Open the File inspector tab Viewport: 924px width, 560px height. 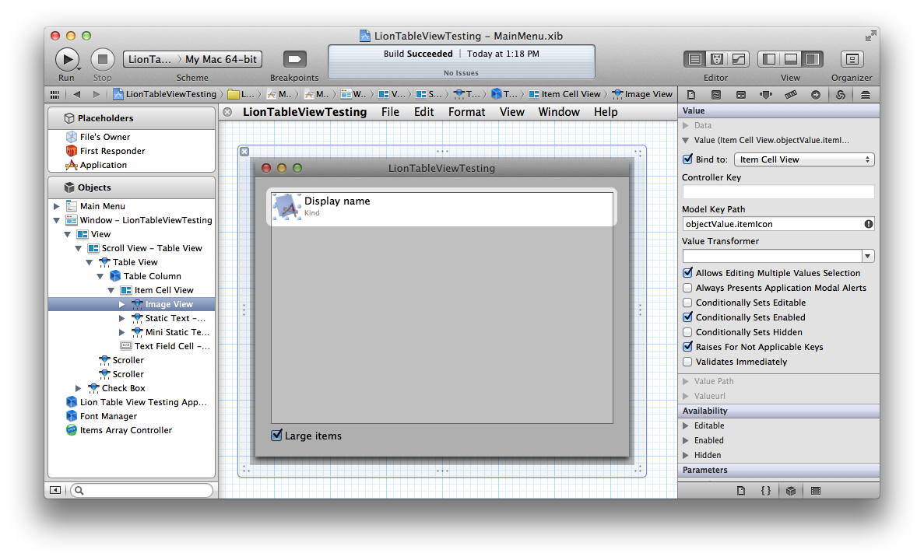point(691,95)
